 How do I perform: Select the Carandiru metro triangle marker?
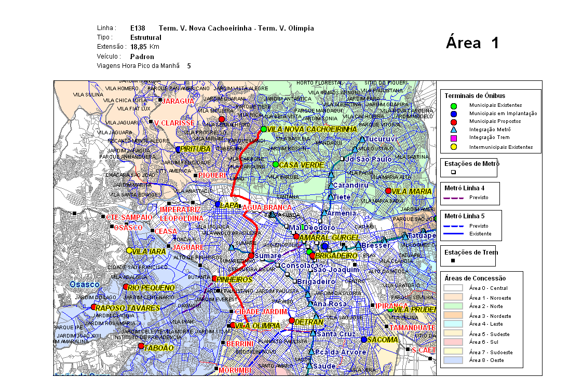pyautogui.click(x=331, y=186)
